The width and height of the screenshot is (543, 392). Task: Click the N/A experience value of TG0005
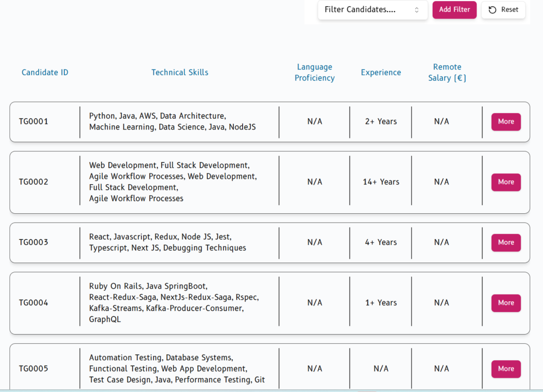pyautogui.click(x=381, y=369)
